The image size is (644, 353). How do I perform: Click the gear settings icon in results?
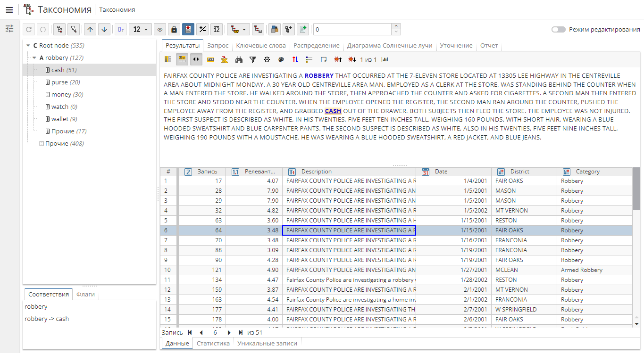[267, 59]
